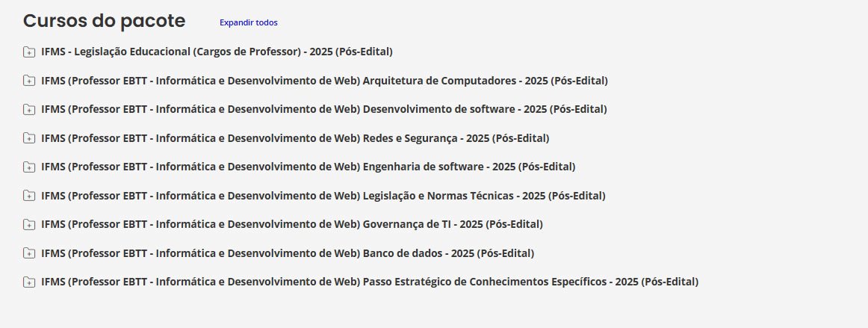
Task: Click folder icon beside Arquitetura de Computadores
Action: click(x=29, y=81)
